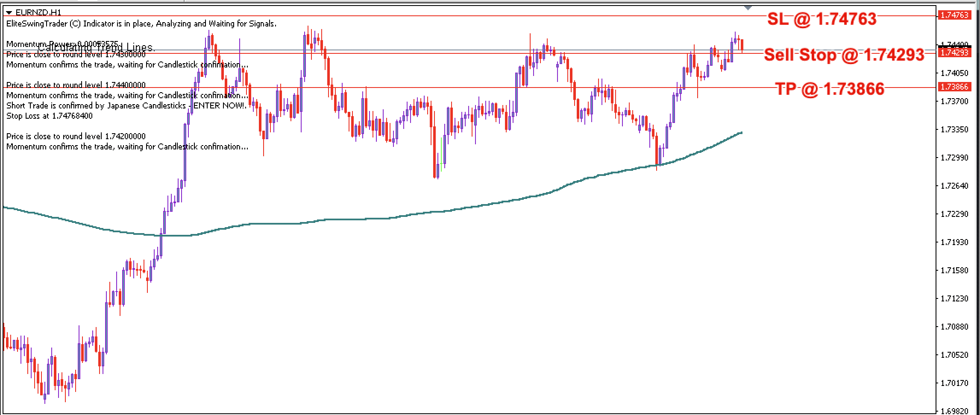Screen dimensions: 980x415
Task: Click the Stop Loss at 1.74768400 text
Action: (x=50, y=116)
